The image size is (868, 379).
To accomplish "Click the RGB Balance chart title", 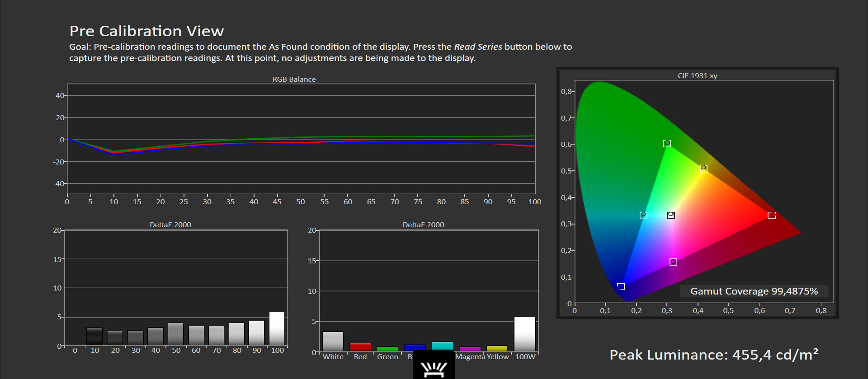I will (294, 79).
